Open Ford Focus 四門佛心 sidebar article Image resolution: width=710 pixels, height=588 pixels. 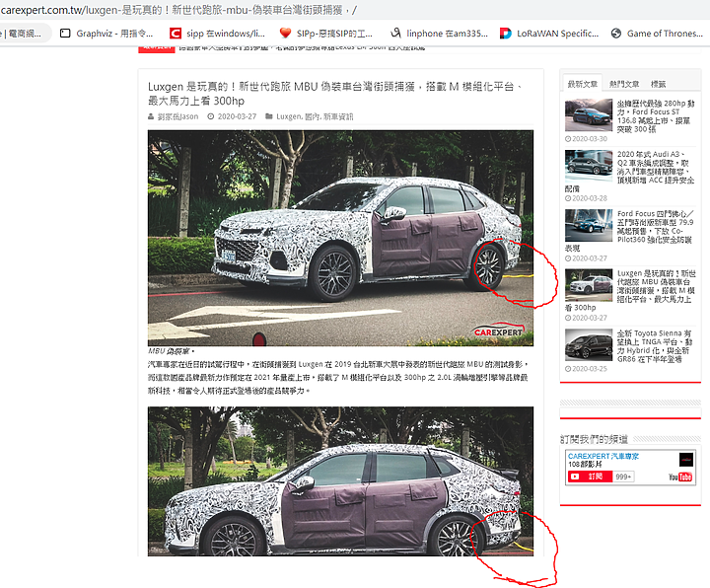pyautogui.click(x=655, y=227)
